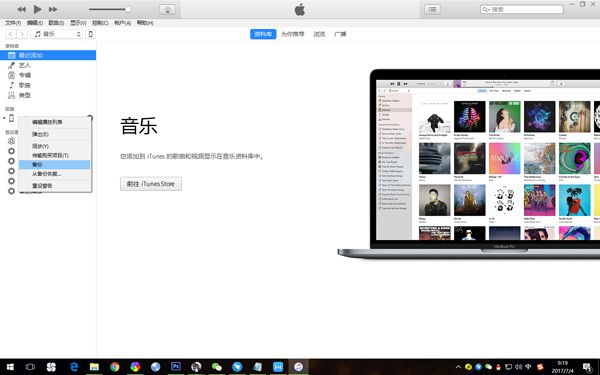Open the 显示(V) menu
The image size is (600, 375).
(78, 23)
